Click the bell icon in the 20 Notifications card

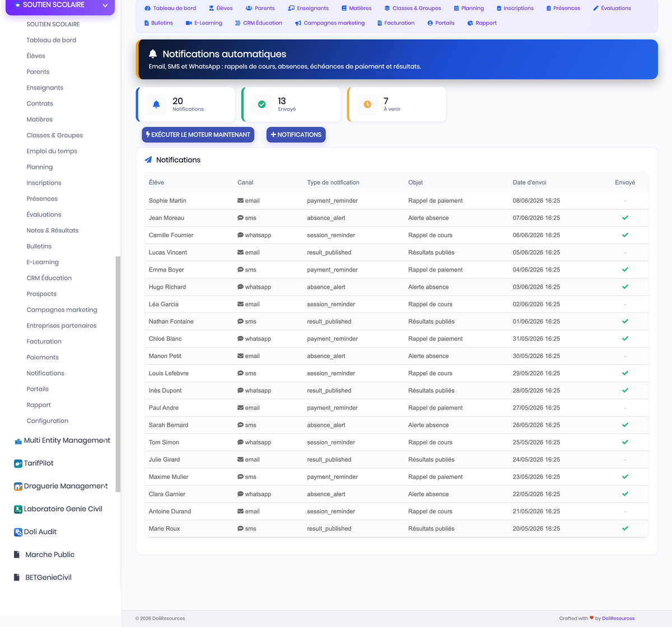point(156,104)
